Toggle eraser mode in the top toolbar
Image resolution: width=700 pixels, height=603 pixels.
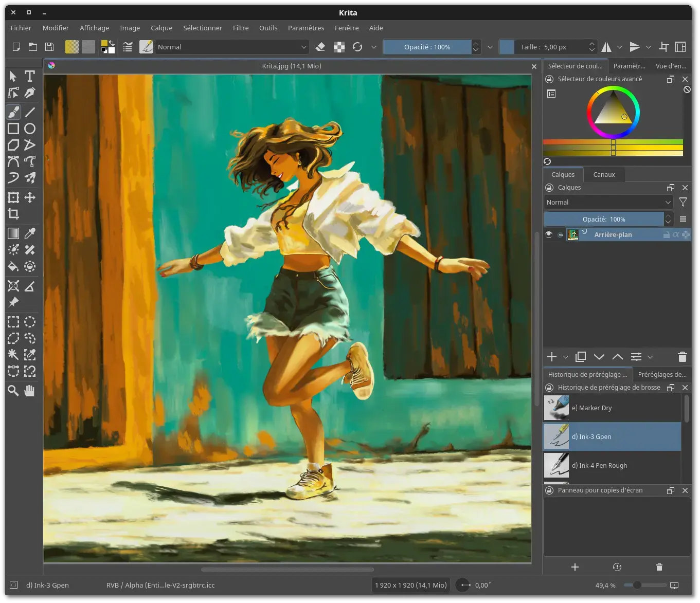click(x=320, y=47)
